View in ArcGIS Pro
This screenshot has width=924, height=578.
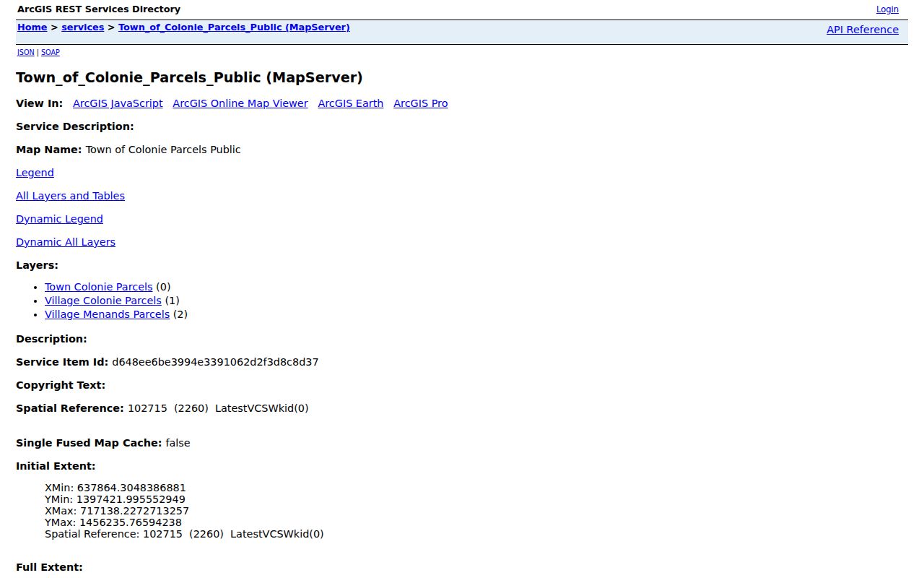421,103
